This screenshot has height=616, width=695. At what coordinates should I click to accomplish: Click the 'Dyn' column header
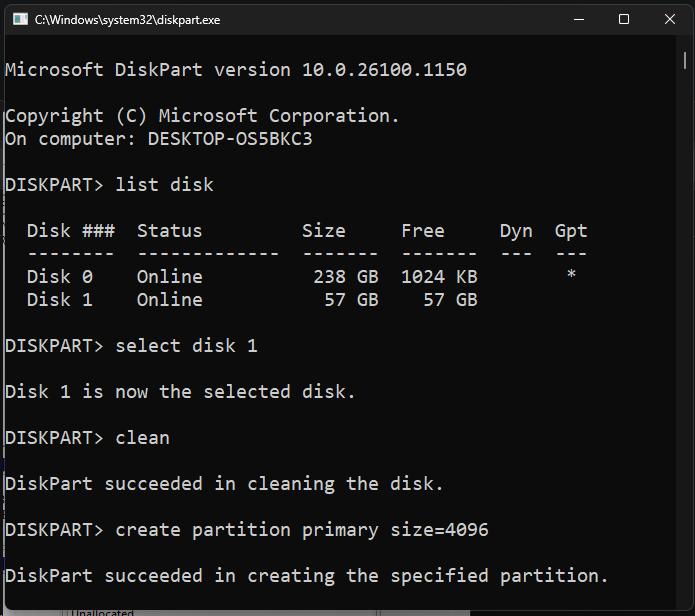pos(516,231)
